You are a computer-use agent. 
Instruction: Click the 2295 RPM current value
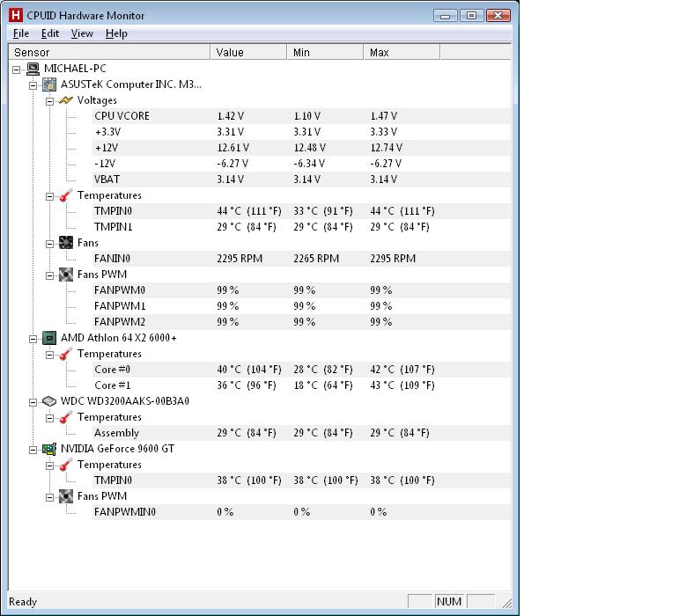click(240, 259)
